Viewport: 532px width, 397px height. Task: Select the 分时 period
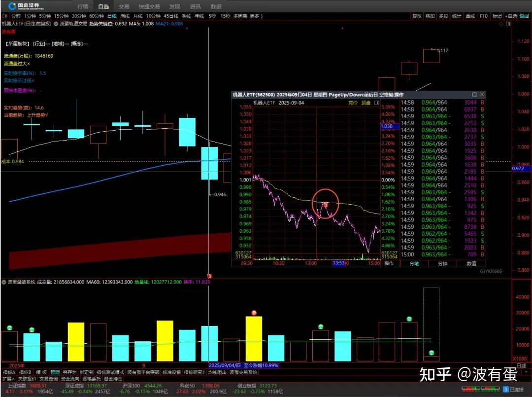(x=16, y=16)
